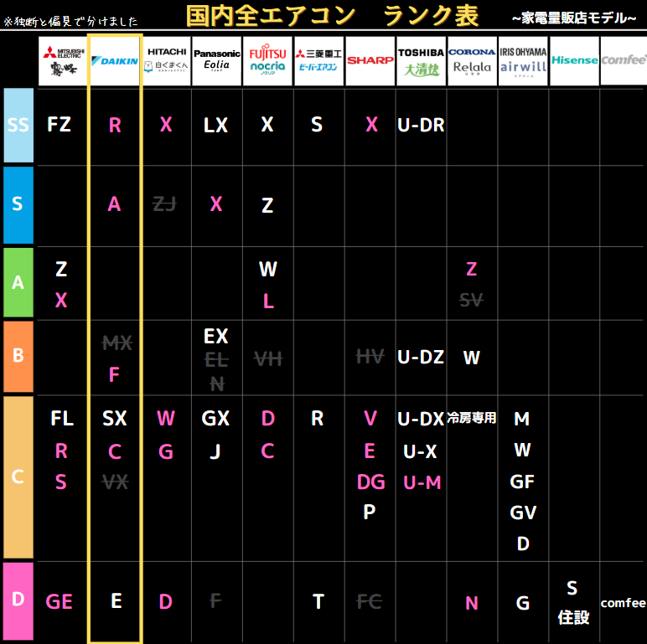Select the Fujitsu nocria logo
Viewport: 647px width, 644px height.
267,61
